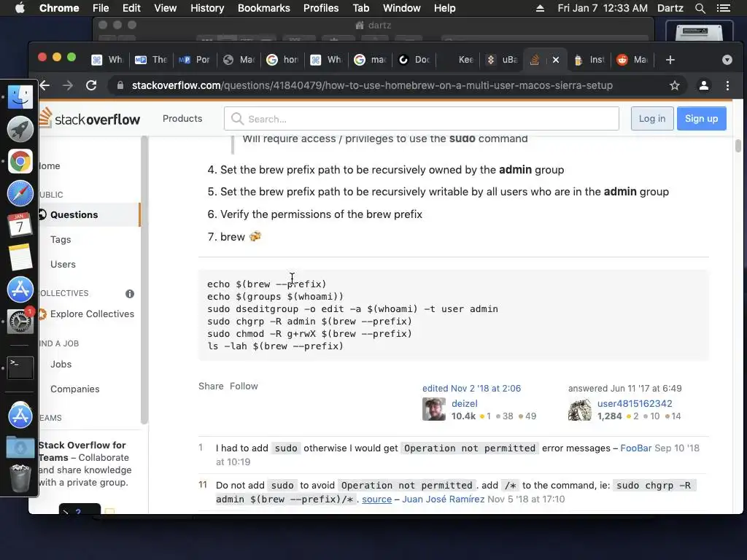Open user4815162342's profile
747x560 pixels.
pos(635,404)
